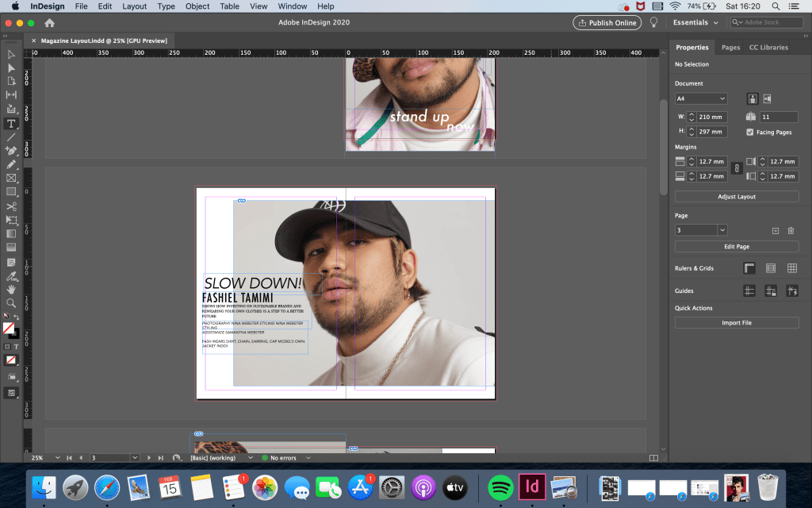
Task: Select the Hand tool
Action: tap(11, 290)
